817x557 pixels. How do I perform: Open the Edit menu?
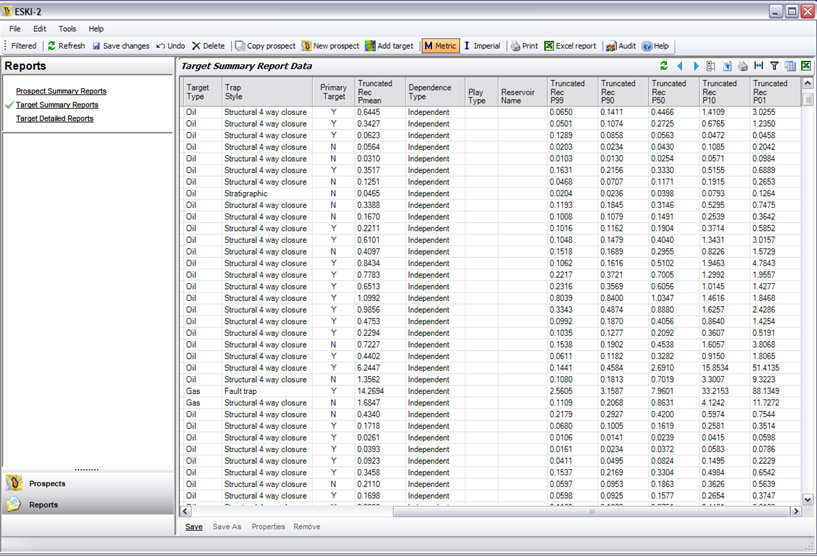tap(40, 29)
